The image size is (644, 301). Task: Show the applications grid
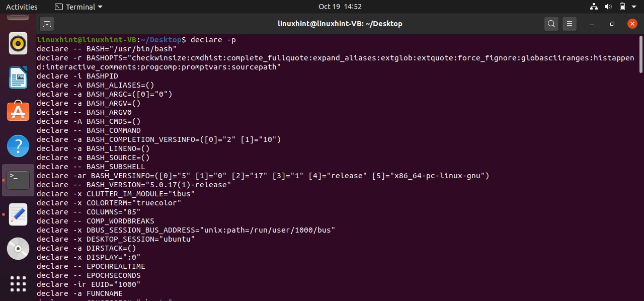coord(18,283)
